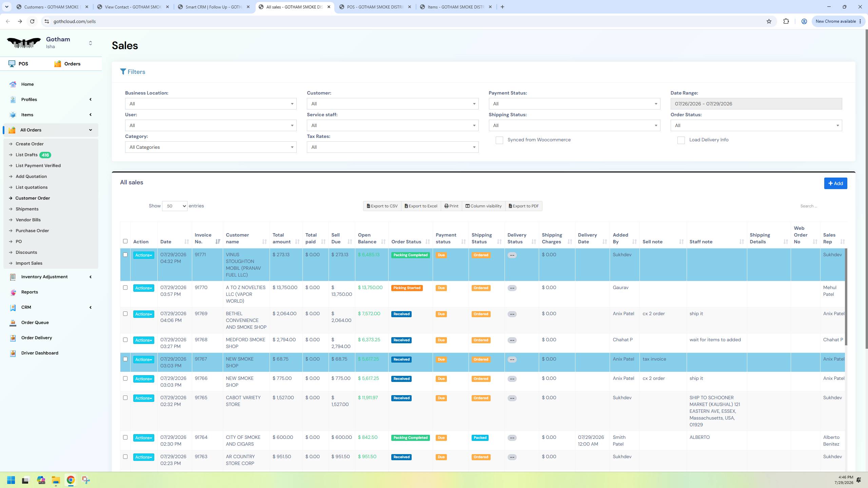
Task: Open the Reports sidebar icon
Action: pyautogui.click(x=13, y=292)
